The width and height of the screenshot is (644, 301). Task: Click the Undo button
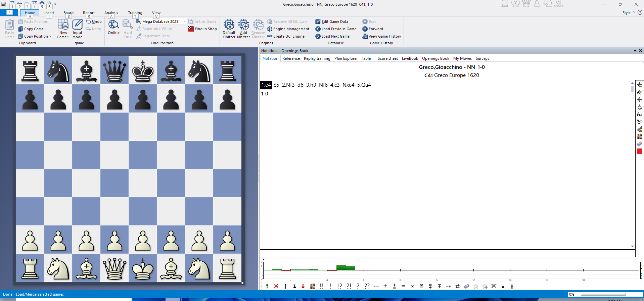click(94, 21)
